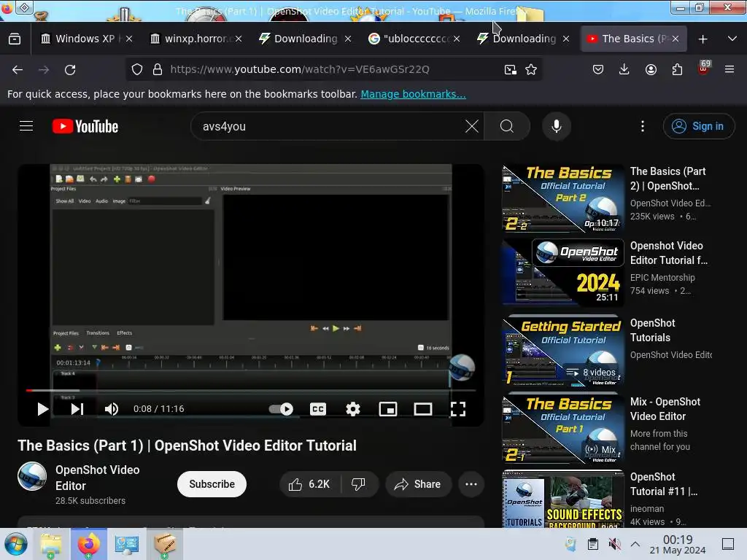Seek on the red video progress bar
747x560 pixels.
pyautogui.click(x=251, y=391)
